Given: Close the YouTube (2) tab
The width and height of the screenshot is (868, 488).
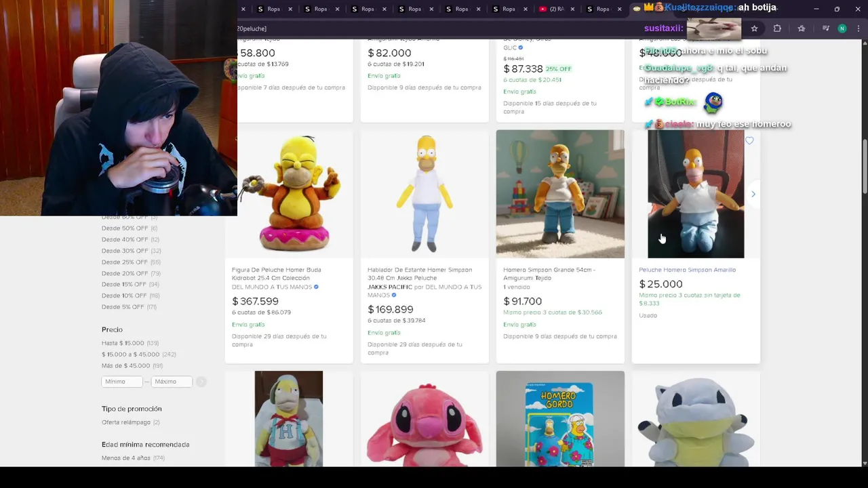Looking at the screenshot, I should pos(573,9).
